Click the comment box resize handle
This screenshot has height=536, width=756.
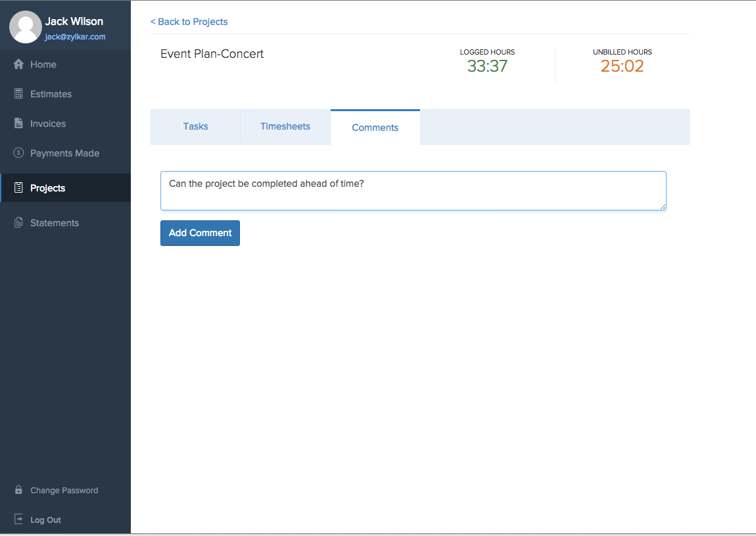click(x=663, y=207)
